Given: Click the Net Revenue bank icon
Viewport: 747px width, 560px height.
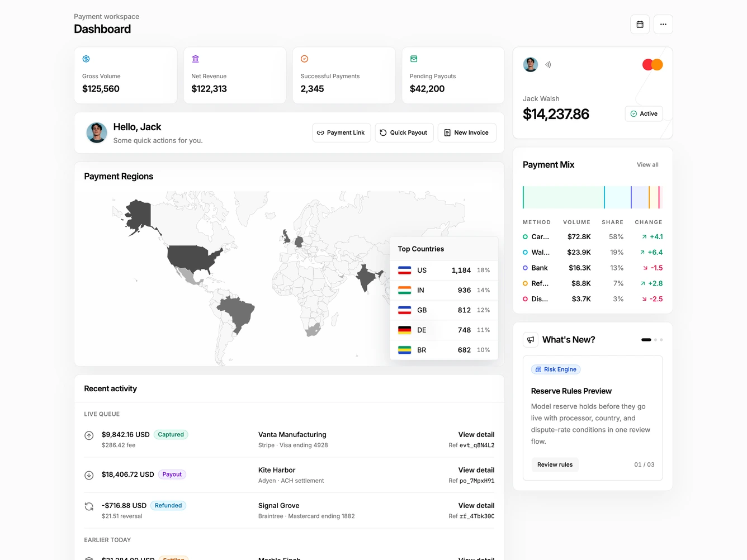Looking at the screenshot, I should tap(195, 59).
